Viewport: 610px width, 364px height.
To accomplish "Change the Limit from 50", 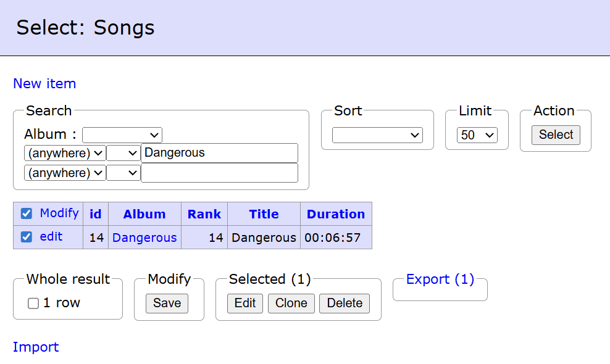I will (x=476, y=134).
